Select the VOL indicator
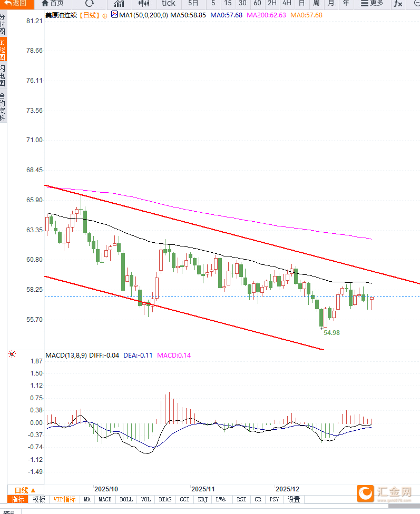420x514 pixels. point(145,500)
